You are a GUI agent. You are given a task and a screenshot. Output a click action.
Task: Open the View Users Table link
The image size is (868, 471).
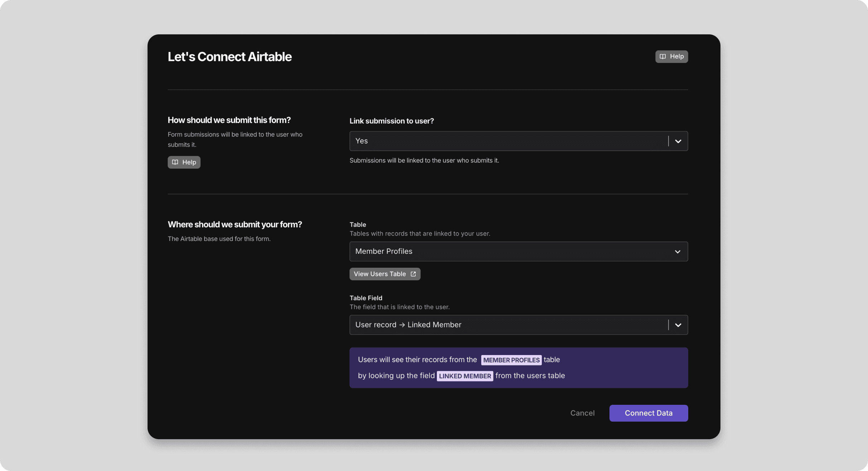380,274
